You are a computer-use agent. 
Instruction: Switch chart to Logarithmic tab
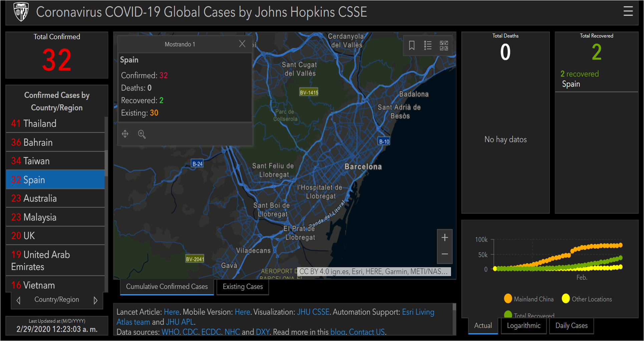click(x=524, y=326)
